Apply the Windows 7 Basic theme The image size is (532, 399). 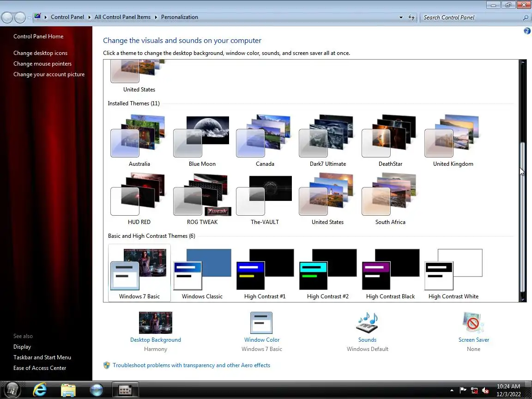pyautogui.click(x=139, y=273)
